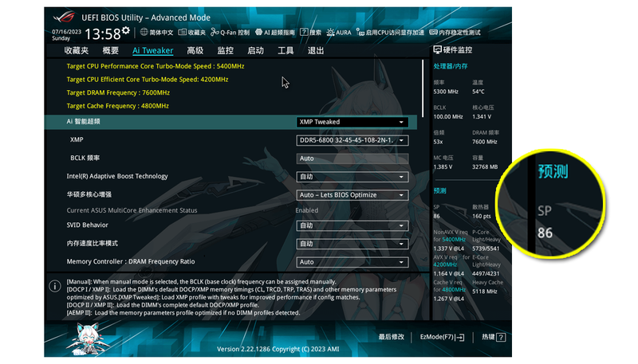Viewport: 638px width, 364px height.
Task: Open the Ai 智能超频 XMP Tweaked dropdown
Action: (x=352, y=122)
